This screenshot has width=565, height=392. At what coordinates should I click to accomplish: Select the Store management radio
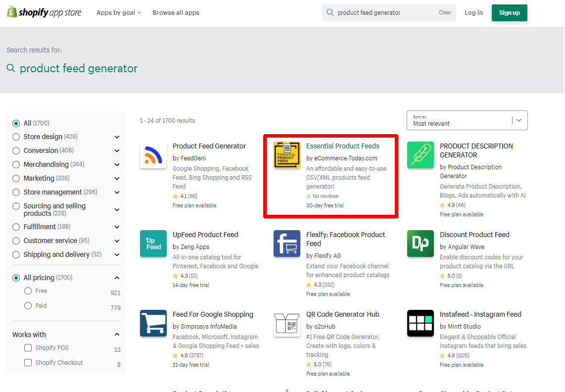coord(16,192)
